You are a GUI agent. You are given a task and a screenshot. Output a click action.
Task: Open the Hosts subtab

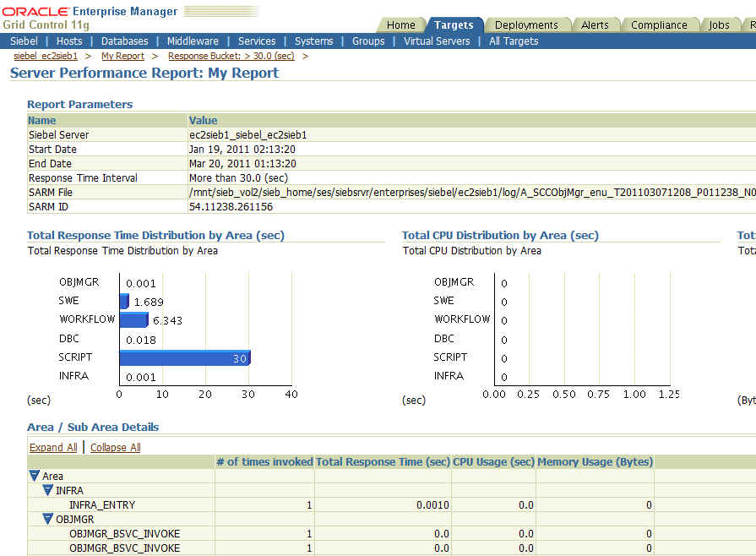69,41
